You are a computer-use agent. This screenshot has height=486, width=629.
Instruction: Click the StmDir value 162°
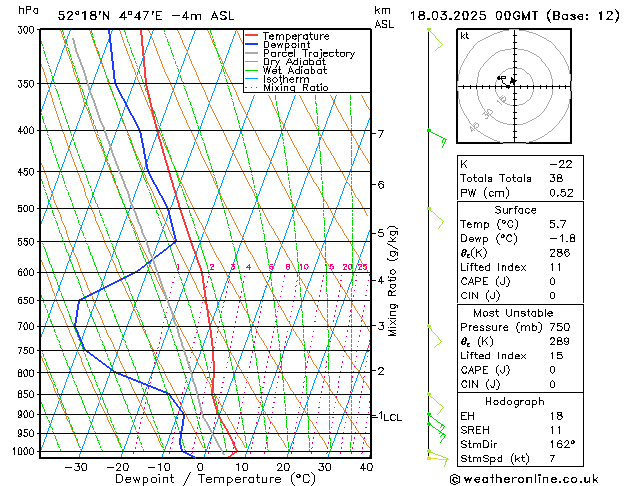click(x=562, y=444)
